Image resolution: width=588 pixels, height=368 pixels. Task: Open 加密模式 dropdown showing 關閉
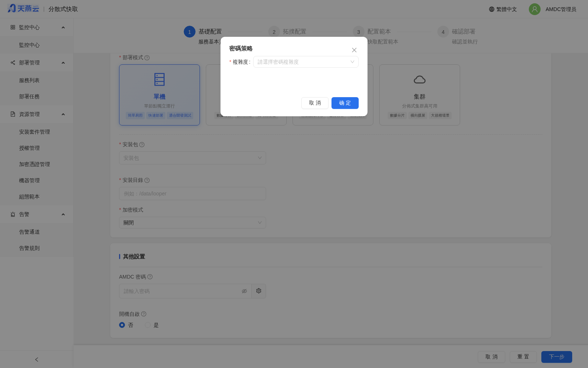[x=193, y=223]
